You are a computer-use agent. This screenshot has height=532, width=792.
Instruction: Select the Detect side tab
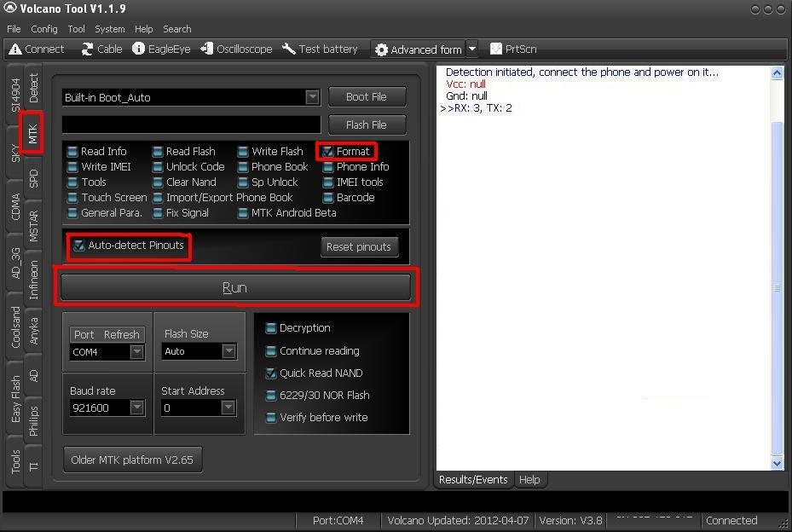tap(33, 88)
